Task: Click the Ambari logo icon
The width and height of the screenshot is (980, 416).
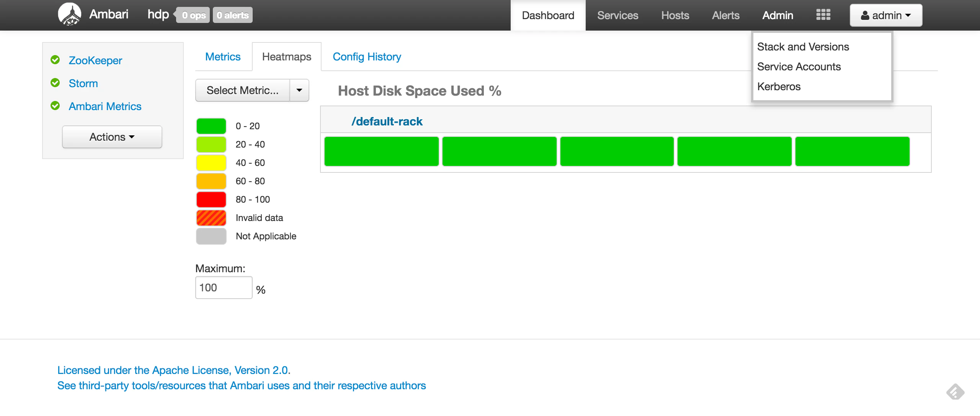Action: [x=69, y=15]
